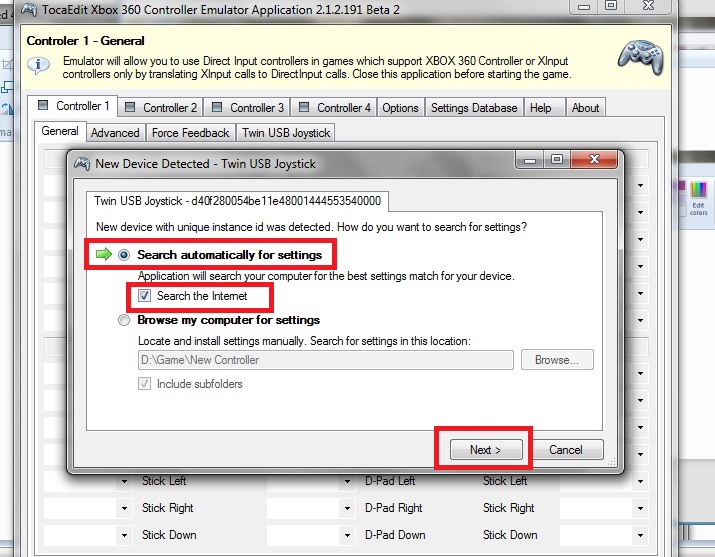Select Browse my computer for settings radio
715x557 pixels.
tap(124, 320)
